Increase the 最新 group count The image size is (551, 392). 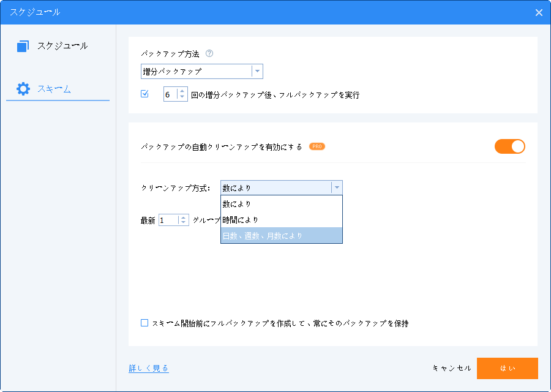[x=184, y=217]
